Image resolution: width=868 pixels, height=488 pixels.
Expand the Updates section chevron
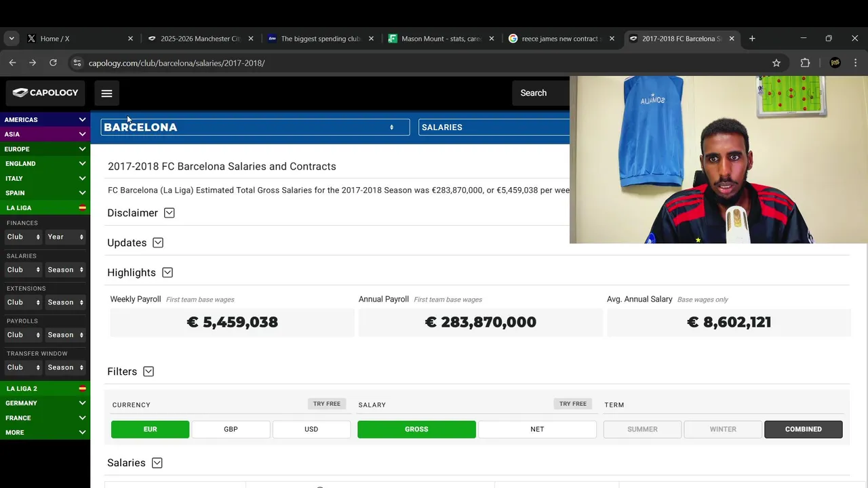tap(158, 243)
